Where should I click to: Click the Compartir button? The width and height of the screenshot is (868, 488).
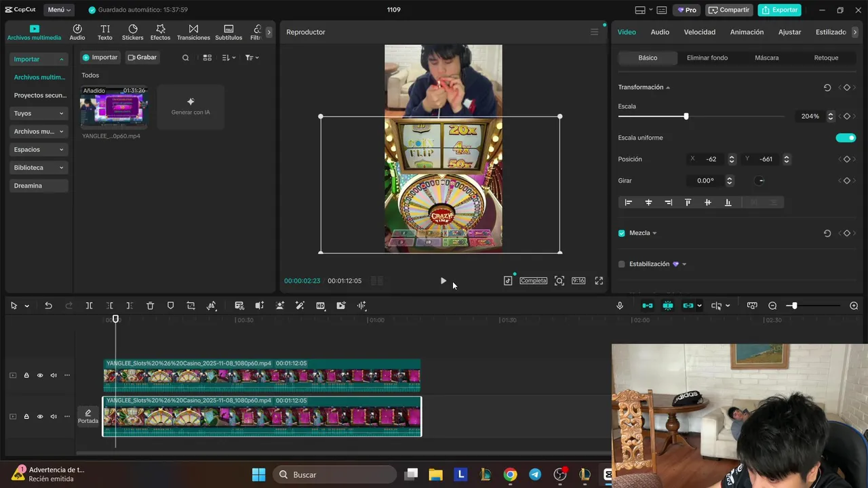click(x=729, y=10)
